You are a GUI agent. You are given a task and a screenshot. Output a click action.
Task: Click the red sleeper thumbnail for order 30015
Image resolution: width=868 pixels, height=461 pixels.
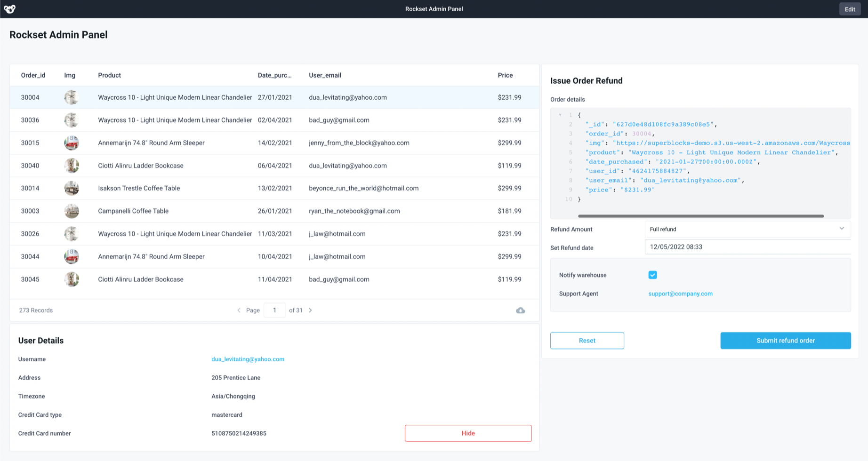[71, 143]
